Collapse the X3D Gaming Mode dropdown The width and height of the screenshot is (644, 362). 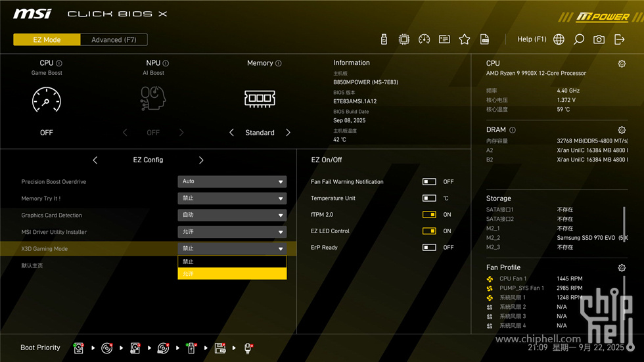point(232,249)
